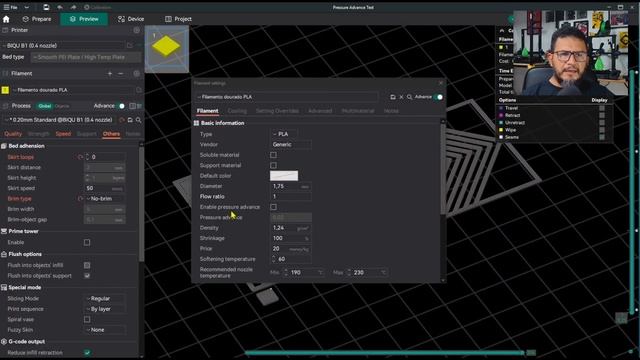Toggle Advance switch in Filament settings dialog

438,97
